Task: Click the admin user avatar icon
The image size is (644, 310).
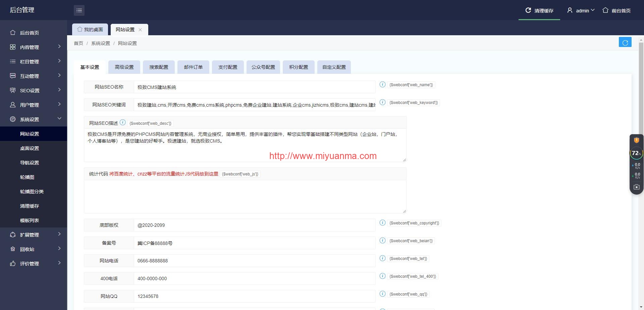Action: (x=570, y=10)
